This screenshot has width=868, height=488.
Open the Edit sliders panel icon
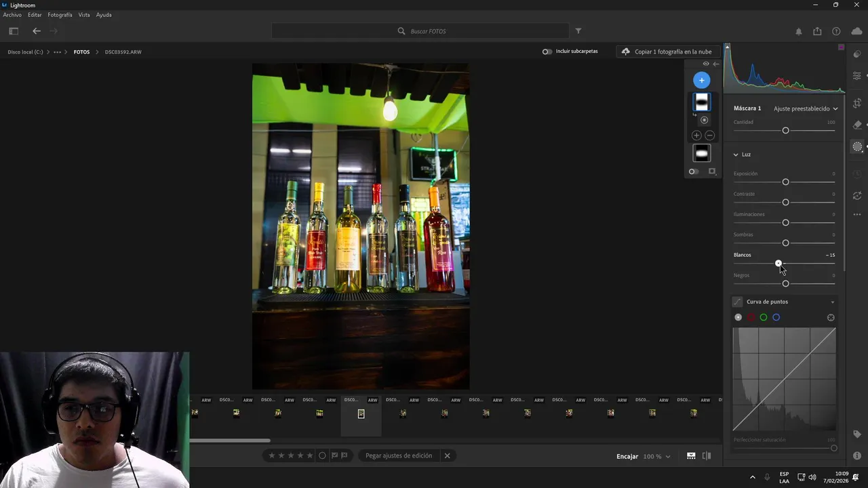857,76
